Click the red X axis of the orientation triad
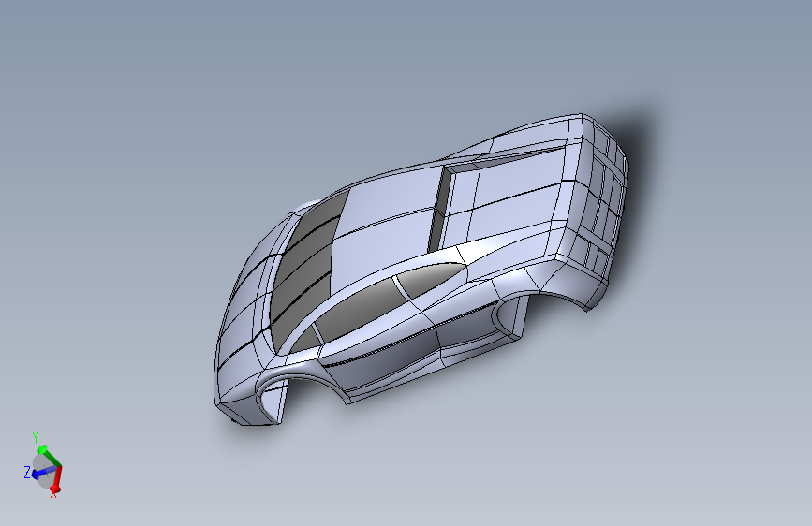 [x=57, y=479]
